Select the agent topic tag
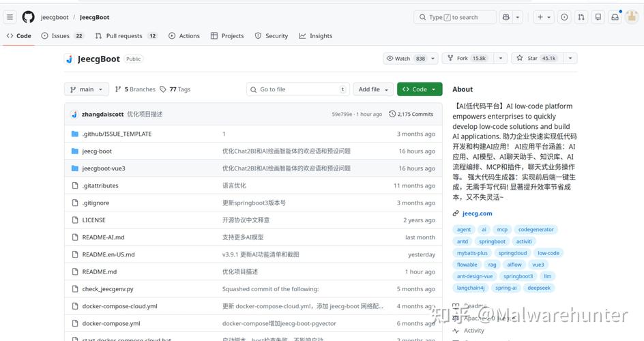This screenshot has width=644, height=341. [x=464, y=229]
